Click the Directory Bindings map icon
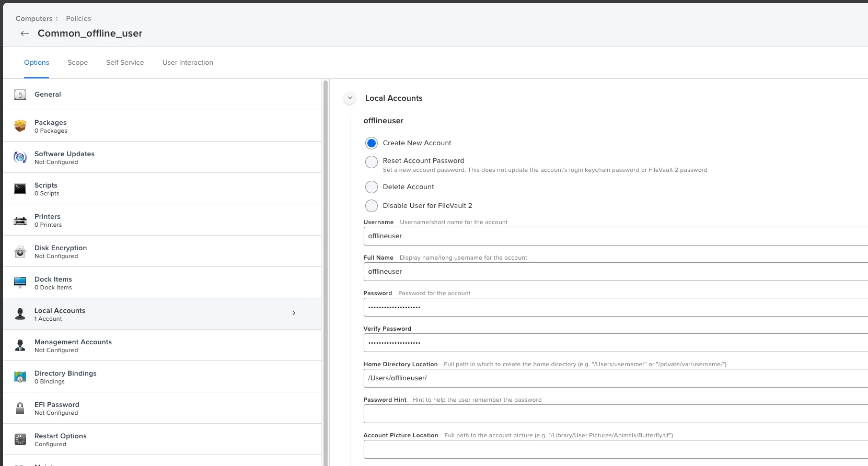This screenshot has height=466, width=868. pyautogui.click(x=20, y=377)
